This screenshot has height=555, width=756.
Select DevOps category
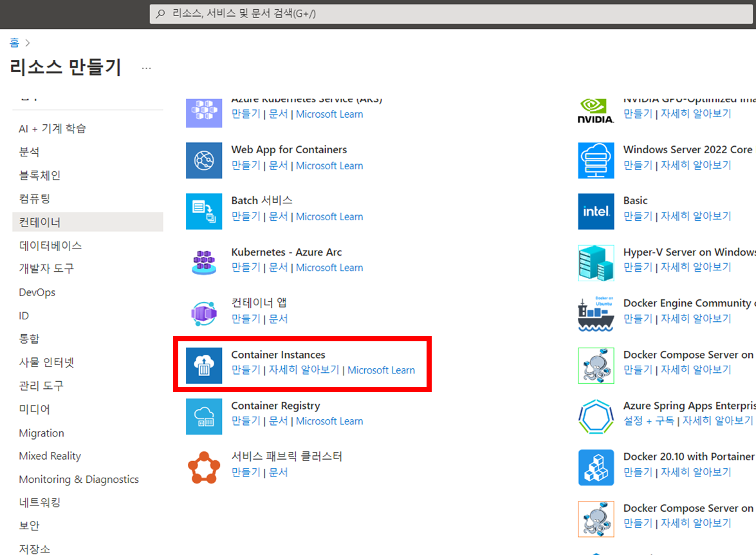(88, 292)
